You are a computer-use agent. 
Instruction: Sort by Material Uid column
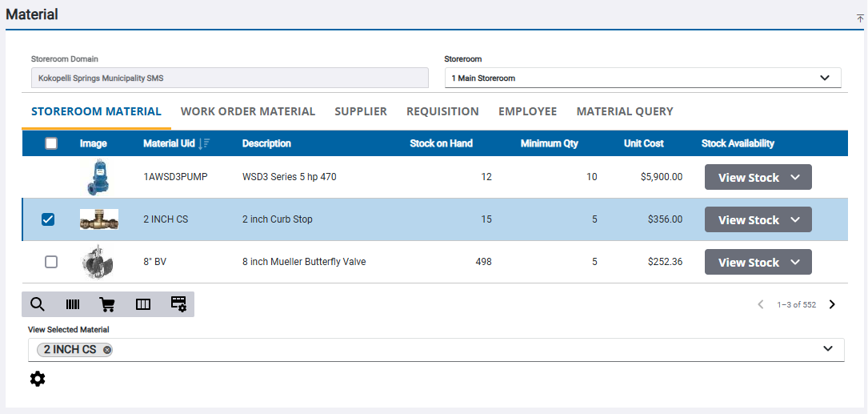pyautogui.click(x=204, y=143)
